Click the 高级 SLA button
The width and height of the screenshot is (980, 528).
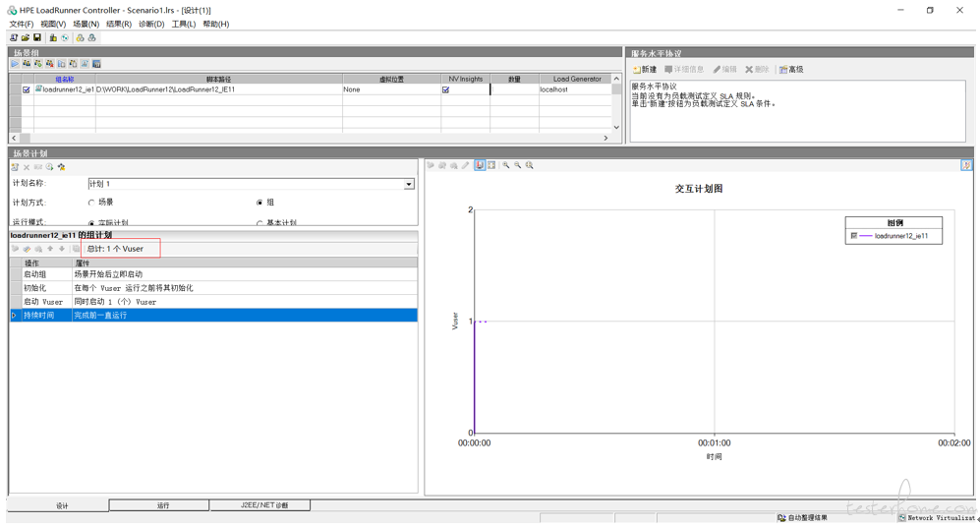tap(791, 70)
